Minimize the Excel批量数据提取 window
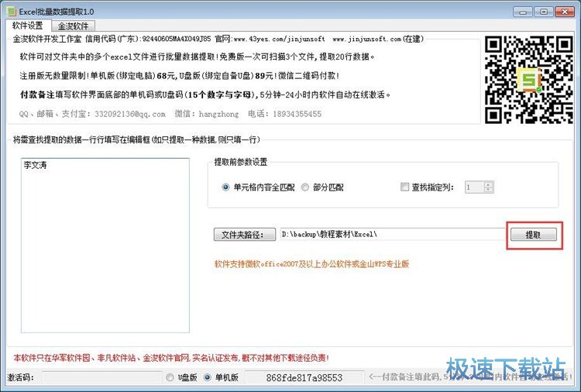 click(x=523, y=12)
